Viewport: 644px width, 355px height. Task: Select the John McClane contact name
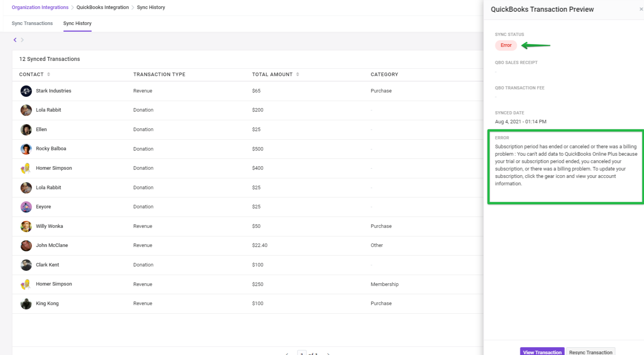tap(52, 245)
